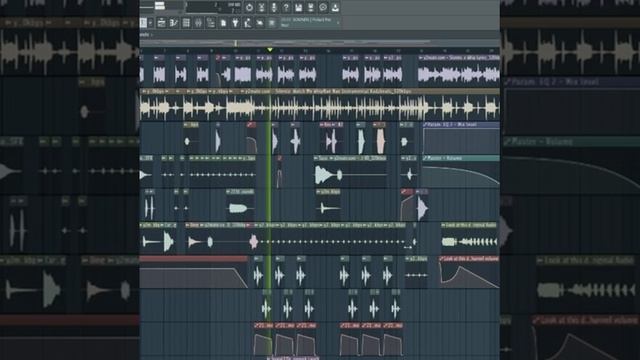The image size is (640, 360).
Task: Click the download tray icon at toolbar end
Action: click(x=335, y=7)
